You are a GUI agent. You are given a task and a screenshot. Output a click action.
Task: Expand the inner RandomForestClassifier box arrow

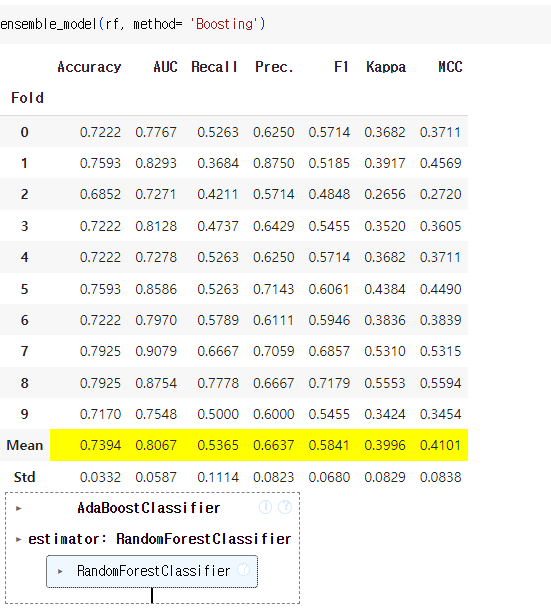point(60,571)
